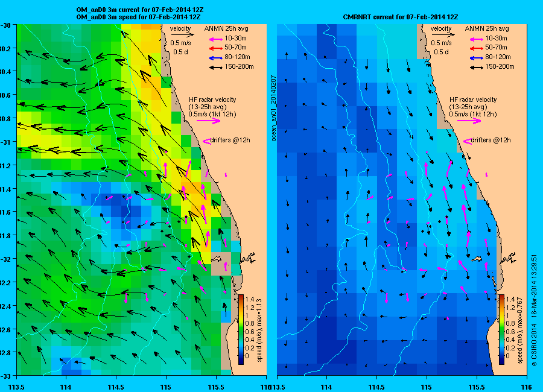Click the red 50-70m arrow in left legend
This screenshot has width=543, height=392.
point(216,48)
